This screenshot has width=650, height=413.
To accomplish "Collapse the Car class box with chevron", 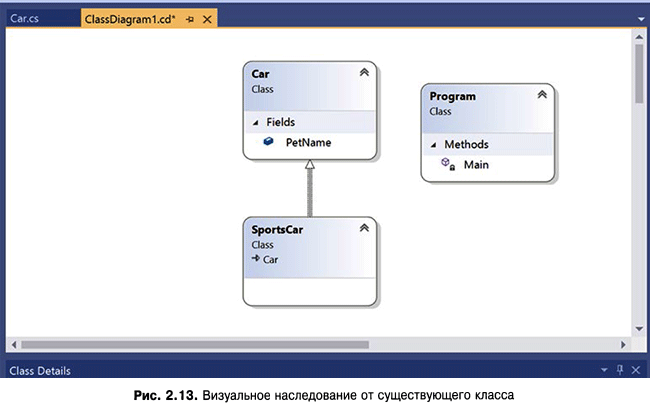I will pos(364,73).
